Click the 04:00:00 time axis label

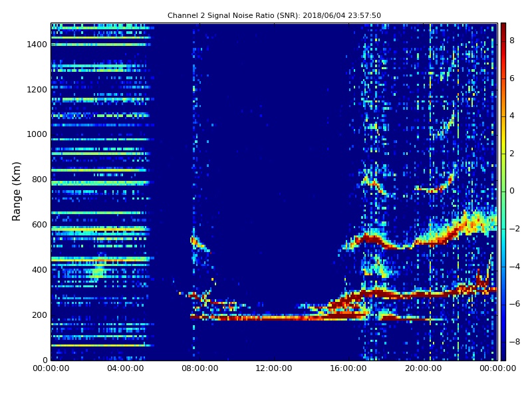126,368
